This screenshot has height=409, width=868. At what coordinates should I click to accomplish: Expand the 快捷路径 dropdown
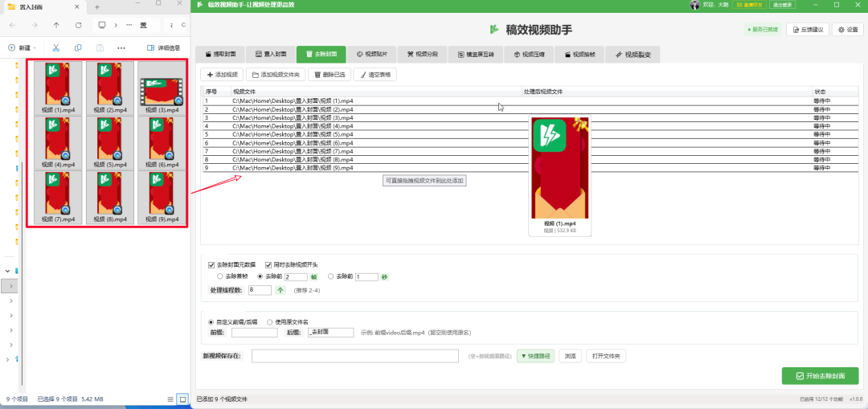[535, 356]
